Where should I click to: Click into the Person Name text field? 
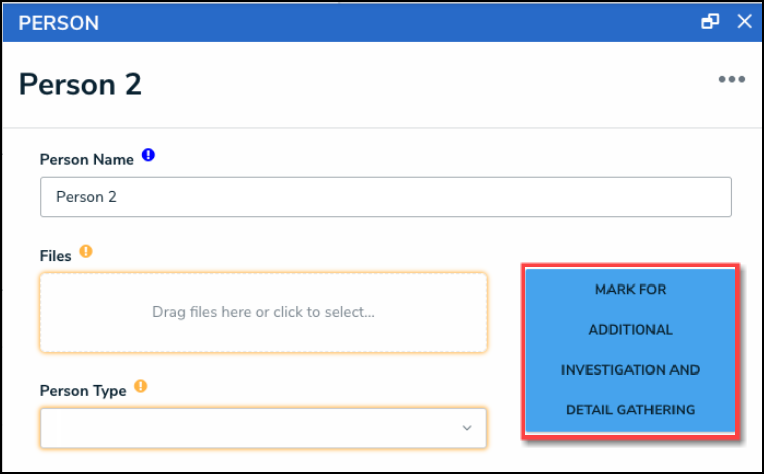(385, 197)
